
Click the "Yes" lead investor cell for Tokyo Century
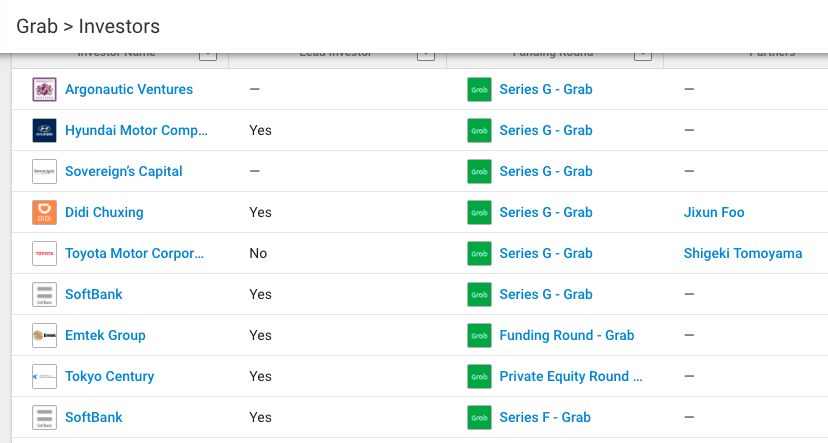(x=260, y=376)
